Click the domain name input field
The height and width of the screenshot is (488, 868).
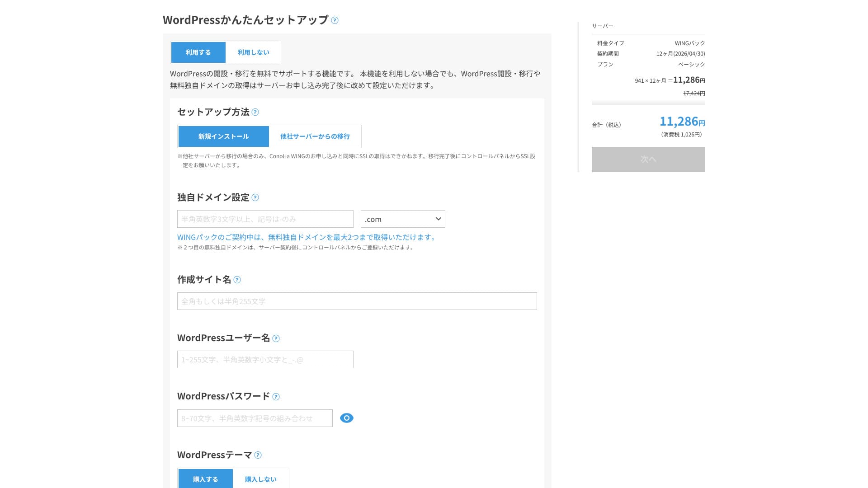click(265, 219)
